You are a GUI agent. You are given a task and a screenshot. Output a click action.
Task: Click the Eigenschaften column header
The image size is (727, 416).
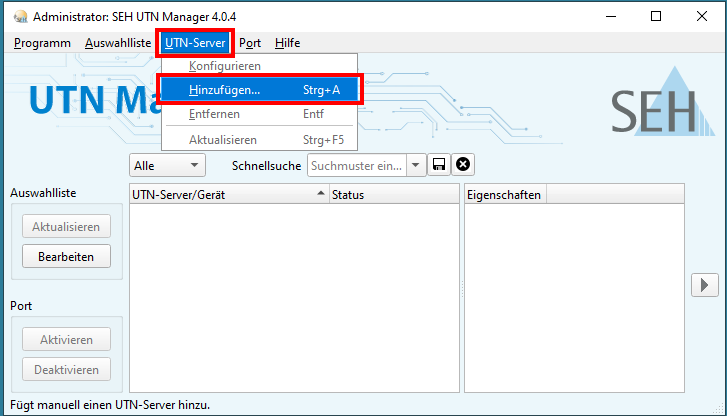click(x=505, y=195)
